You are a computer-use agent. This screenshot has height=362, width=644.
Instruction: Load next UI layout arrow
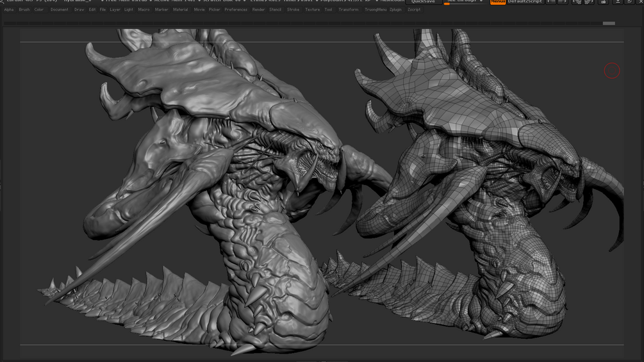click(563, 2)
